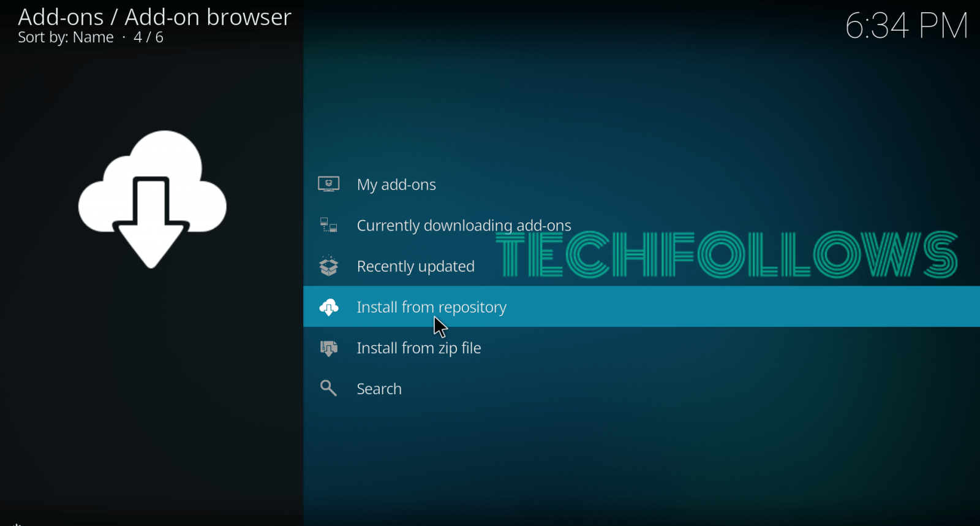This screenshot has width=980, height=526.
Task: Click the Install from repository cloud icon
Action: (x=329, y=307)
